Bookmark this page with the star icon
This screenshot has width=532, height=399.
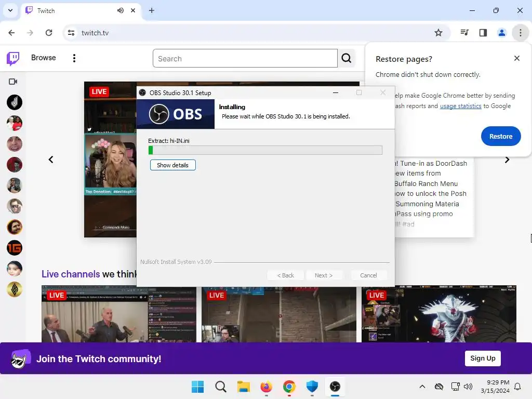438,33
